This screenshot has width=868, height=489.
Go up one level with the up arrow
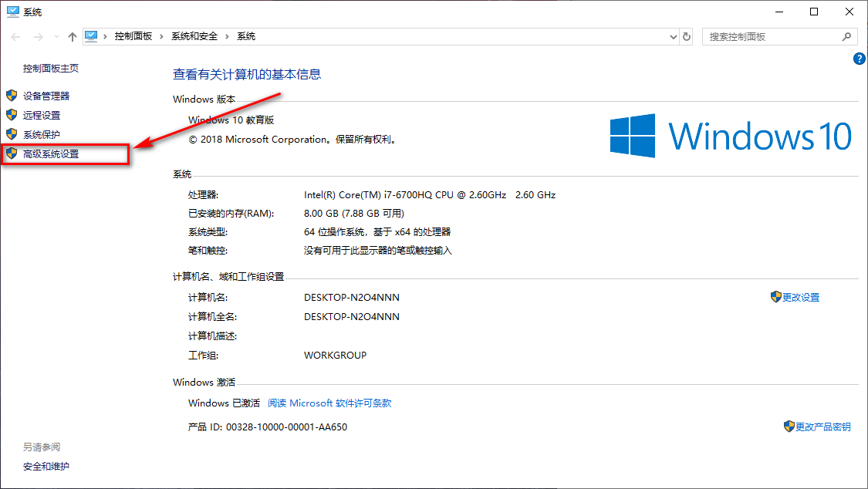72,36
